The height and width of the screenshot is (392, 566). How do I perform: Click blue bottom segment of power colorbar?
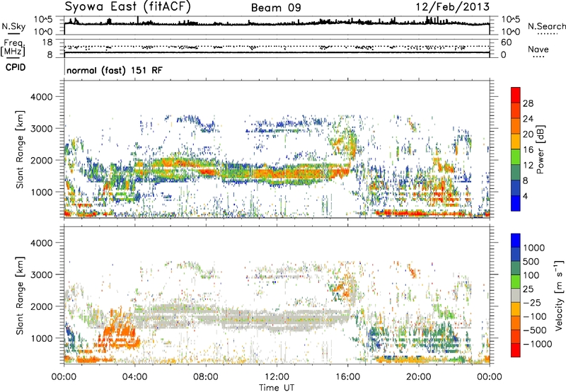pyautogui.click(x=516, y=203)
